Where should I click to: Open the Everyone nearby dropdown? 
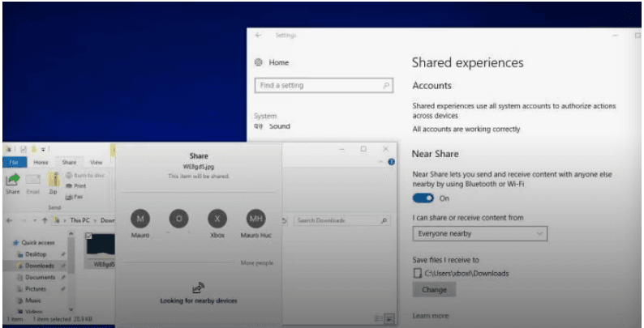pos(479,234)
